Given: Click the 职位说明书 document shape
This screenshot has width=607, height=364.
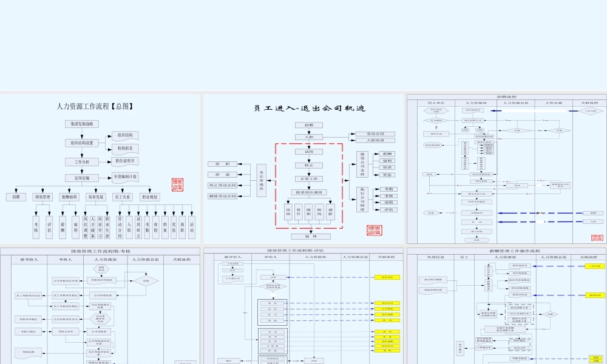Looking at the screenshot, I should coord(124,161).
